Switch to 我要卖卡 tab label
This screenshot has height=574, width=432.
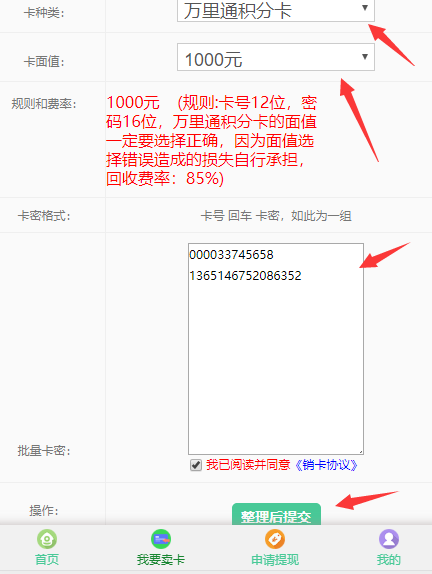[x=161, y=559]
